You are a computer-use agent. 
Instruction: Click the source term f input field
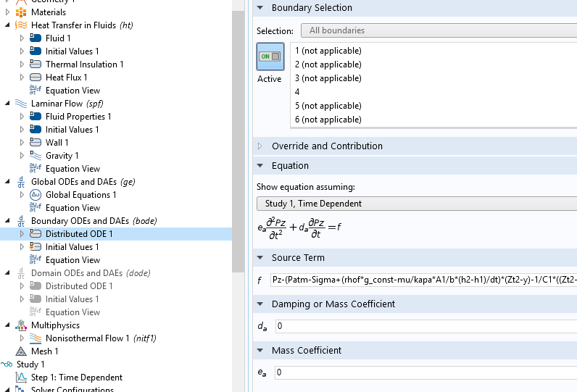[423, 280]
